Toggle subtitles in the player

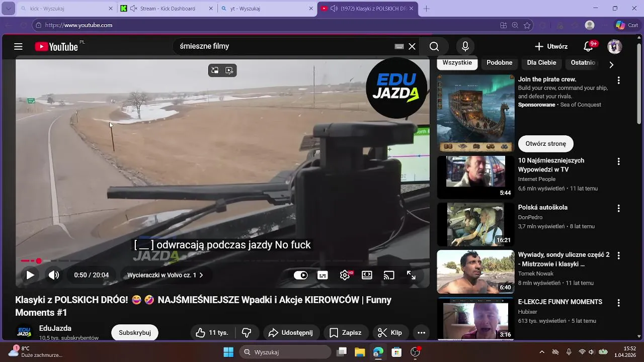tap(323, 275)
